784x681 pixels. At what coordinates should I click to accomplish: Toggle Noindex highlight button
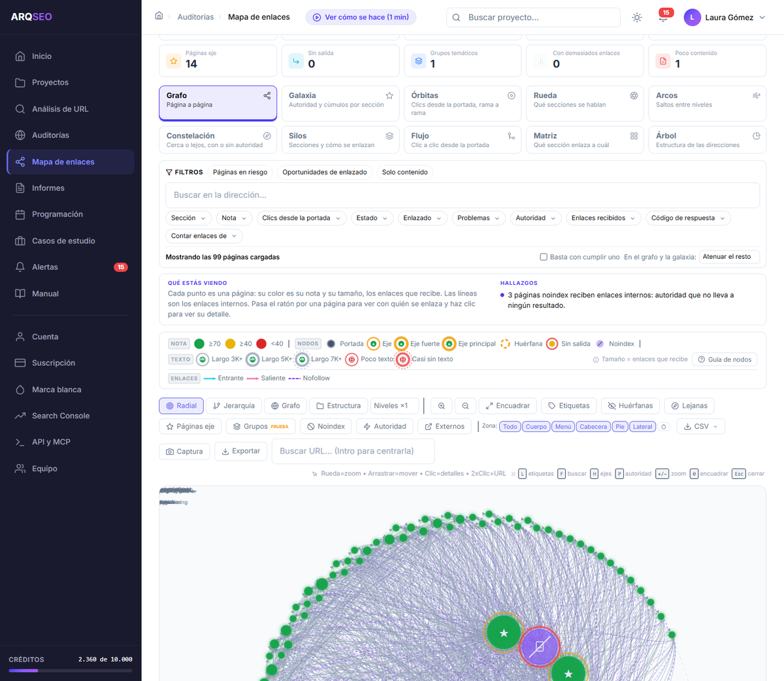tap(326, 427)
